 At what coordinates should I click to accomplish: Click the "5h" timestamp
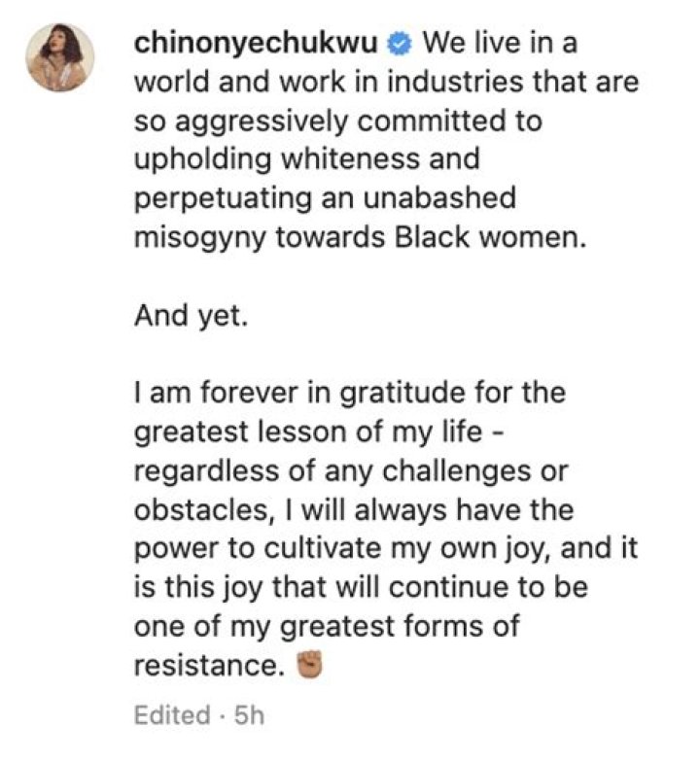248,716
